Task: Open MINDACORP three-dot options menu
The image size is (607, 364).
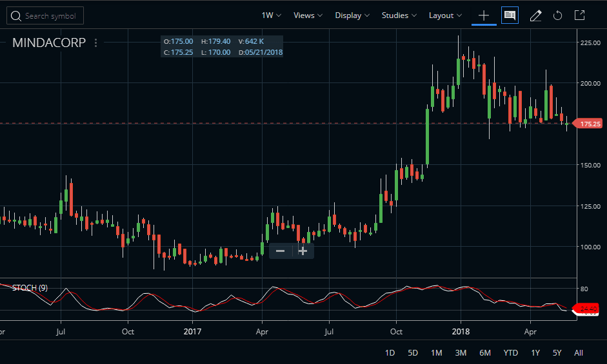Action: [x=95, y=43]
